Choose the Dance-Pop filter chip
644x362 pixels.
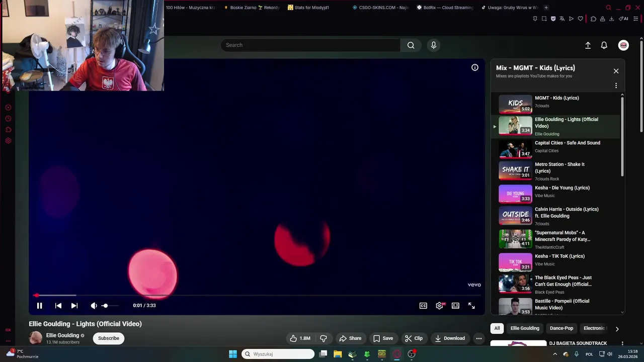click(561, 328)
